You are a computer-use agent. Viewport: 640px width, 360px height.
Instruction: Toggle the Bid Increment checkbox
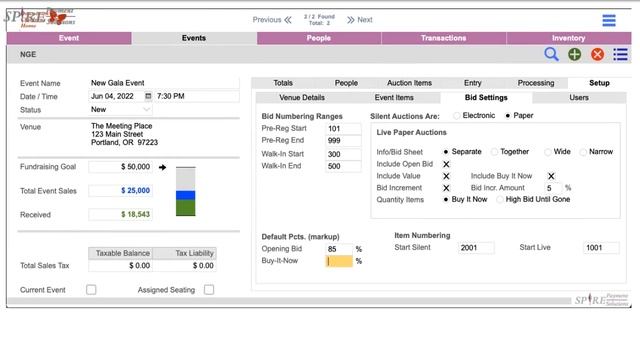(446, 188)
